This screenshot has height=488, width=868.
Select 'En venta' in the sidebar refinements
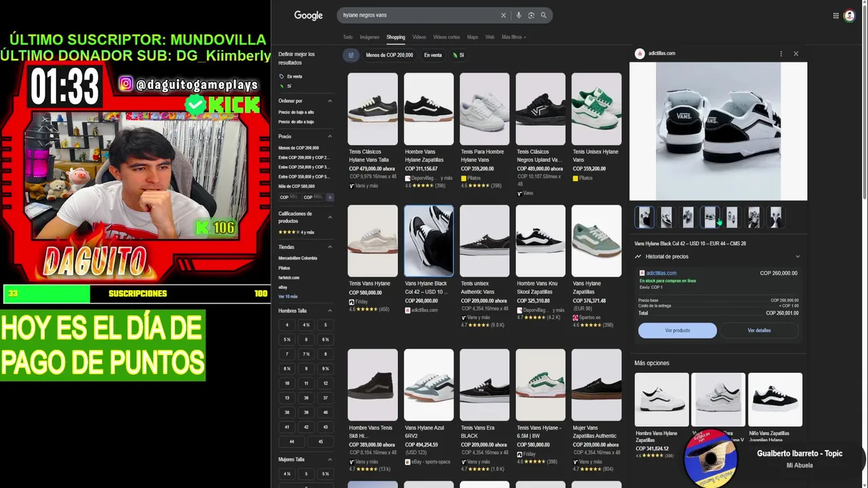(x=294, y=77)
